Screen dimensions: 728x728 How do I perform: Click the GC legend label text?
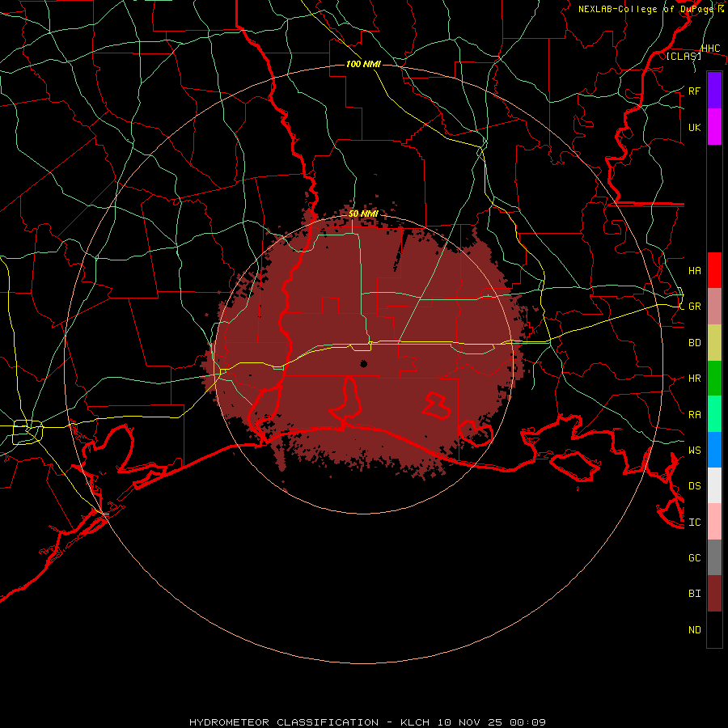(695, 558)
